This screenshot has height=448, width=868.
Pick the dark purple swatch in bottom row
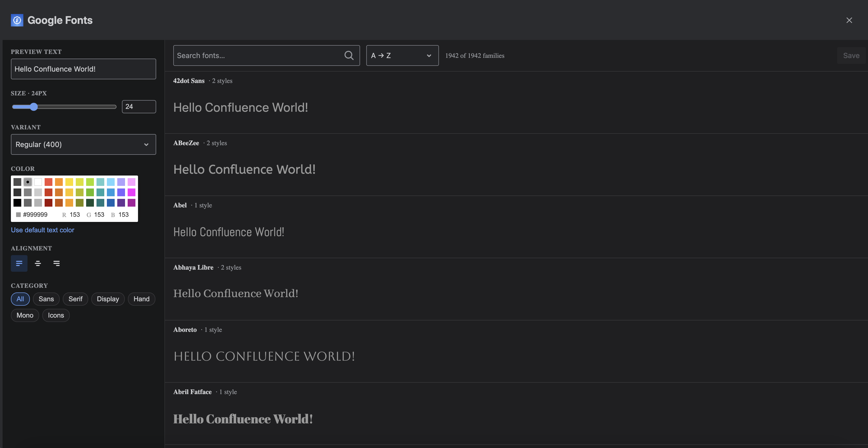click(121, 203)
